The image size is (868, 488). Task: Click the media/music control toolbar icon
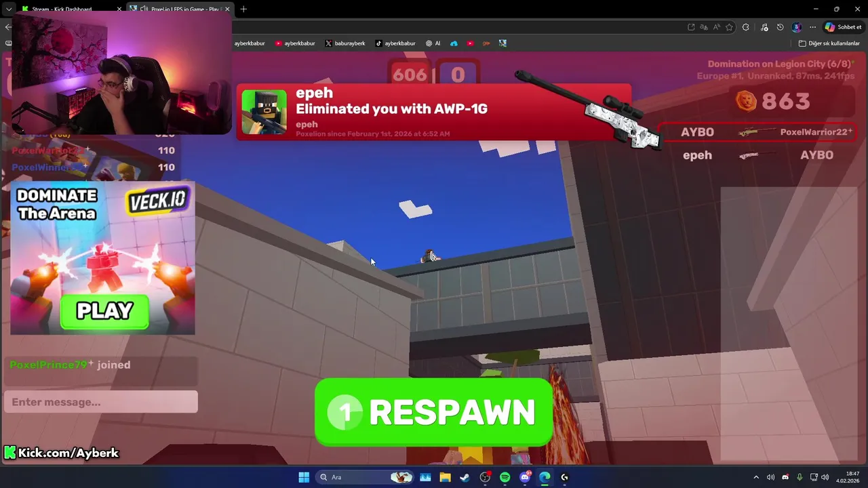(764, 27)
